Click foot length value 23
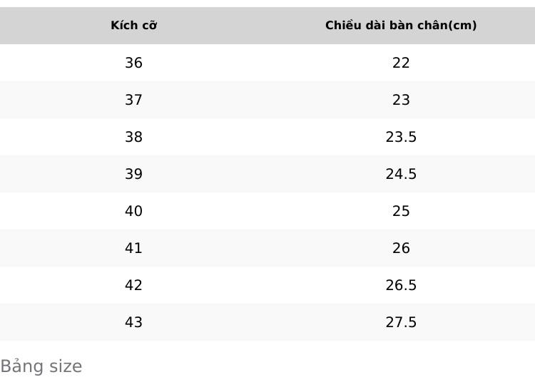Viewport: 535px width, 392px height. [401, 100]
